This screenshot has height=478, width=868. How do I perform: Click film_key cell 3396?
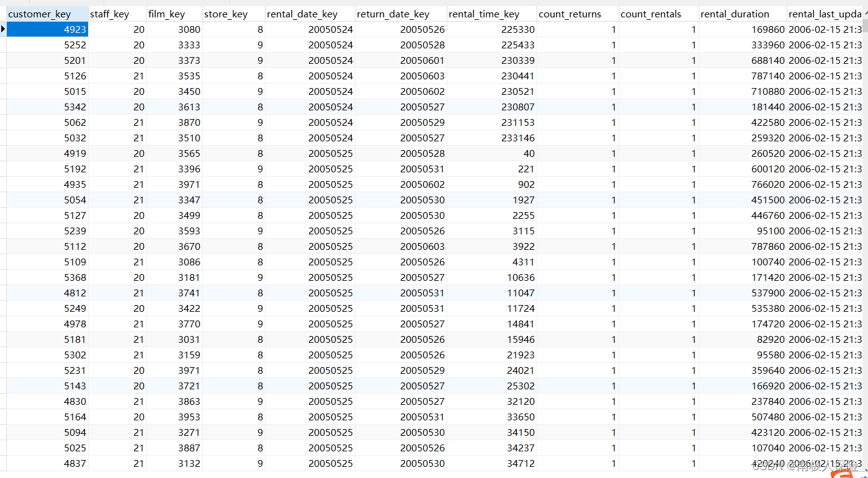[x=175, y=169]
